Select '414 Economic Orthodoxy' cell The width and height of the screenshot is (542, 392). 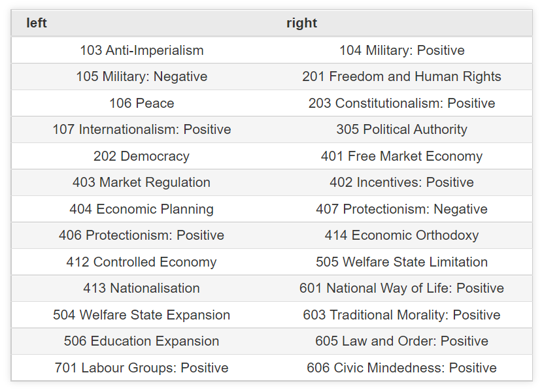point(402,235)
